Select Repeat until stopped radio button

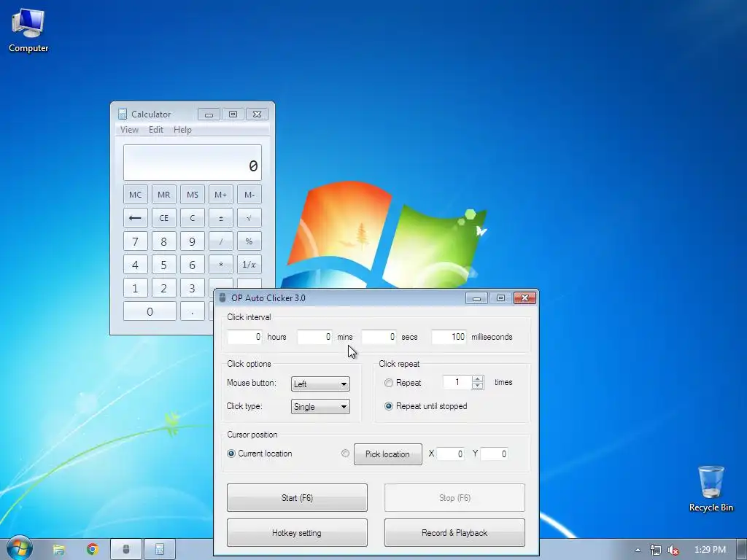coord(389,406)
